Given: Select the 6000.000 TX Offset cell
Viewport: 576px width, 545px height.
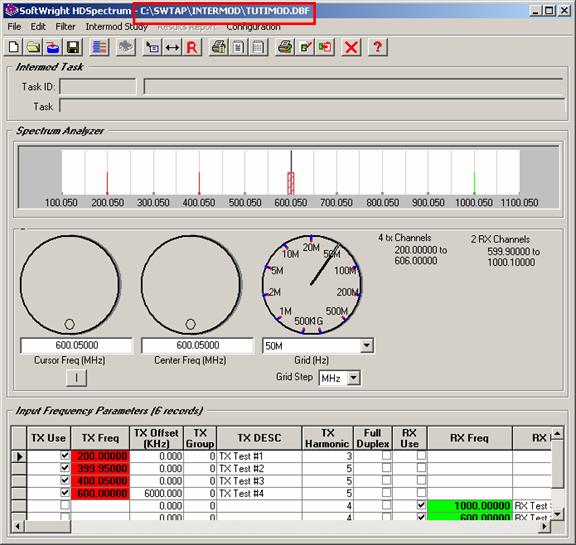Looking at the screenshot, I should [156, 493].
